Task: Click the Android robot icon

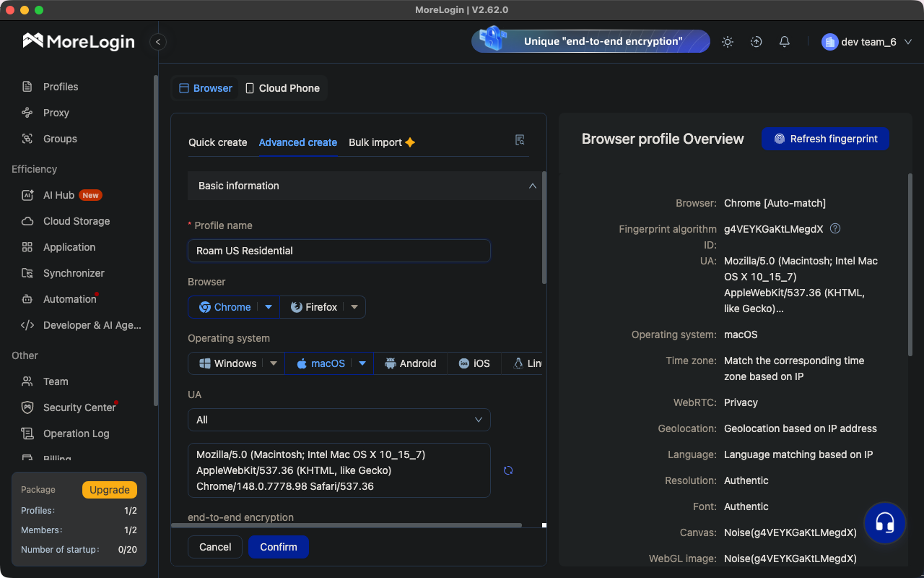Action: [391, 363]
